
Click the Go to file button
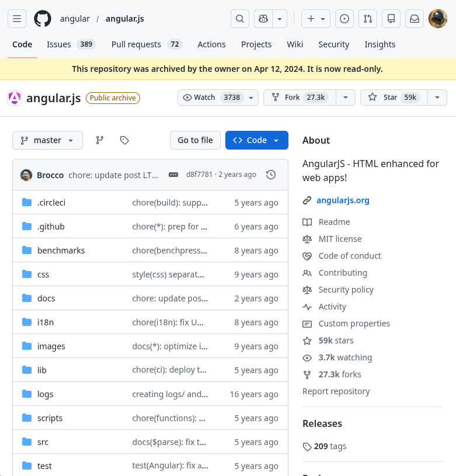point(195,140)
